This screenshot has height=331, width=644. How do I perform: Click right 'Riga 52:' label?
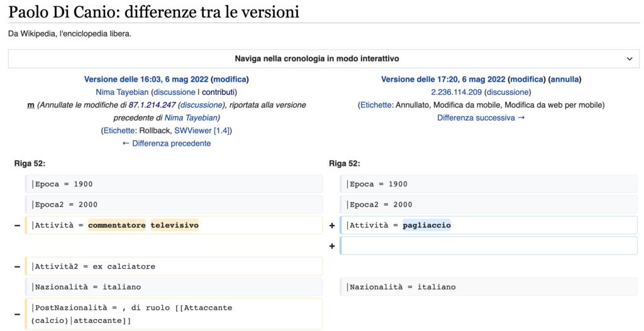pyautogui.click(x=344, y=164)
